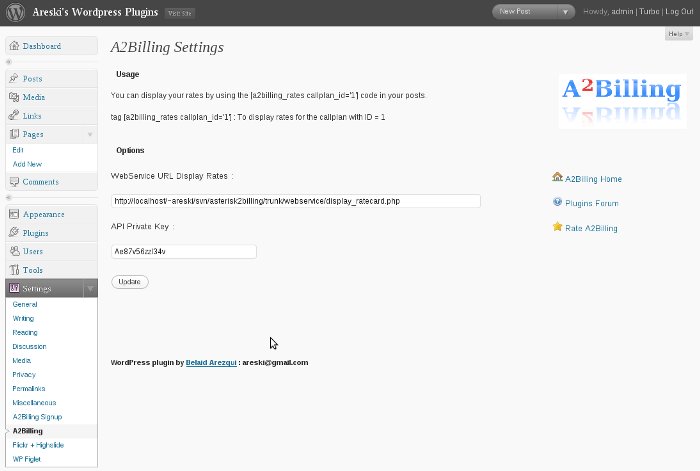This screenshot has height=471, width=700.
Task: Expand the Help panel tab
Action: [x=677, y=34]
